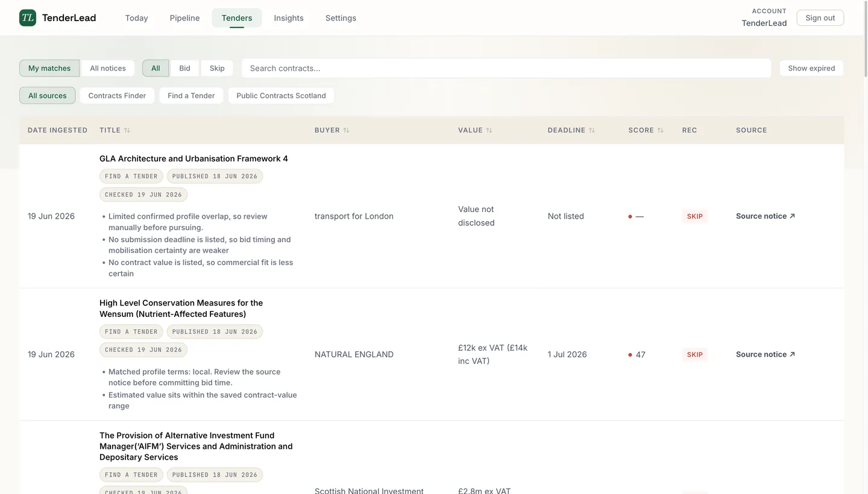Image resolution: width=868 pixels, height=494 pixels.
Task: Click the score 47 value
Action: click(x=640, y=354)
